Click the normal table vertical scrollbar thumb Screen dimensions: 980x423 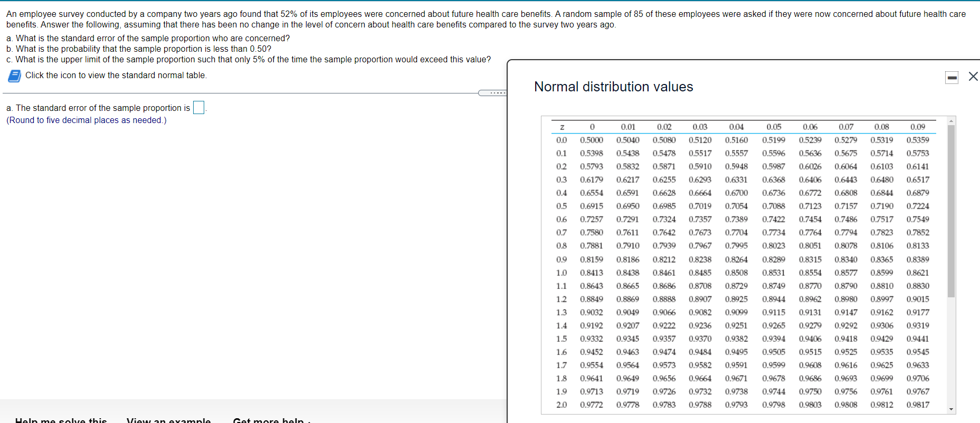[x=951, y=211]
